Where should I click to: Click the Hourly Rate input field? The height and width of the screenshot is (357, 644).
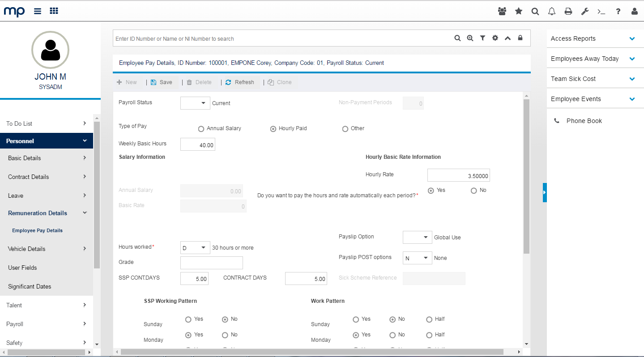tap(459, 175)
